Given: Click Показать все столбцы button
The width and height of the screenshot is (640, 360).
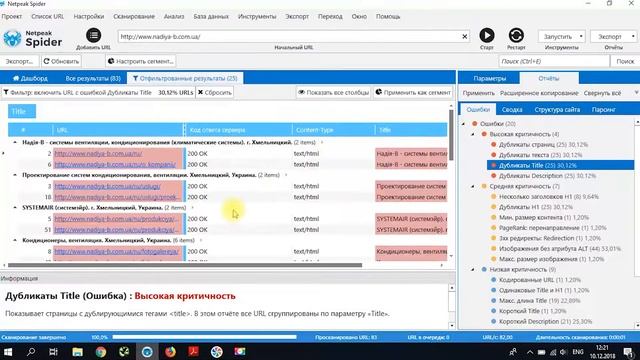Looking at the screenshot, I should coord(333,93).
